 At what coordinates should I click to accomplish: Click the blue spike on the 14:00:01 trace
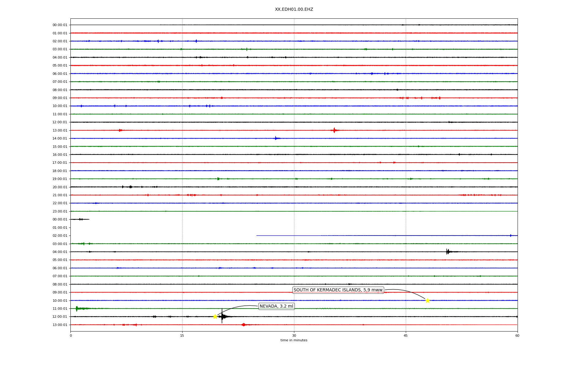(276, 138)
